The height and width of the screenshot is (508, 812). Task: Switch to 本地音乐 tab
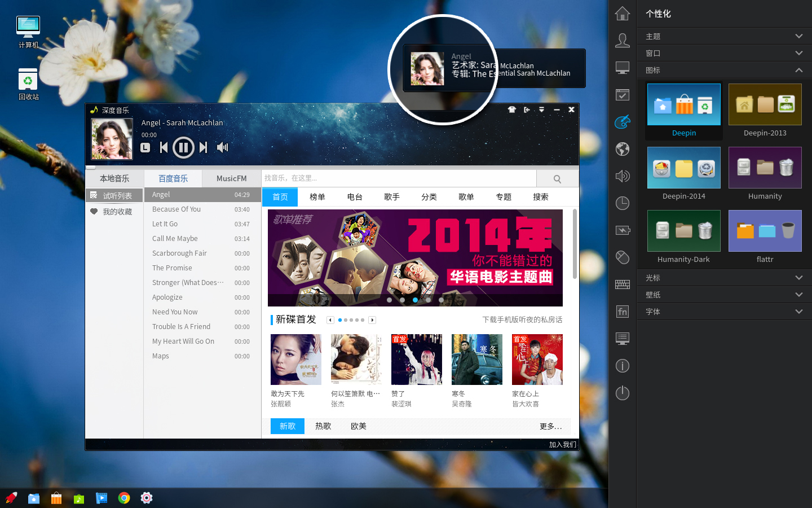pyautogui.click(x=114, y=178)
